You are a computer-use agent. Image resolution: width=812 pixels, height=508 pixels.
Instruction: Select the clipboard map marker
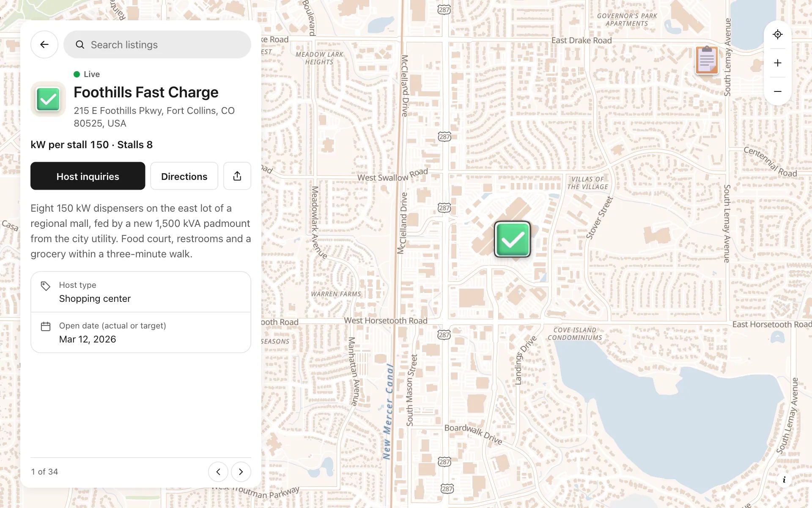[x=707, y=60]
